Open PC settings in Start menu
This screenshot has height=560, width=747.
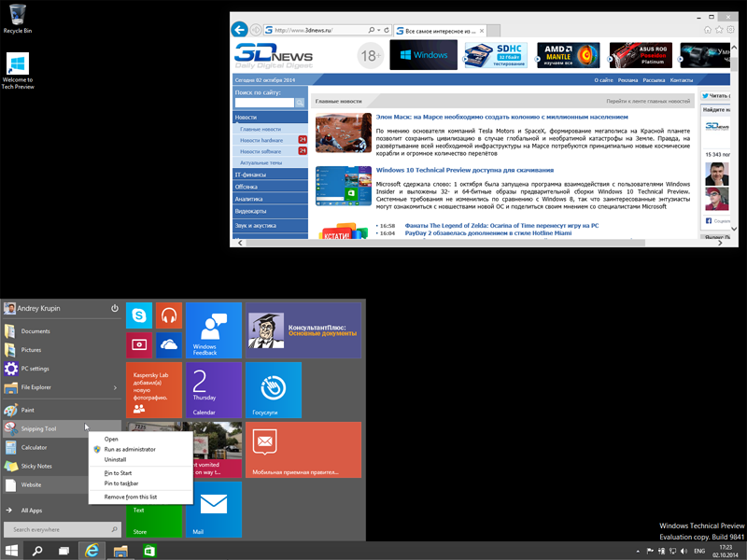click(x=62, y=369)
